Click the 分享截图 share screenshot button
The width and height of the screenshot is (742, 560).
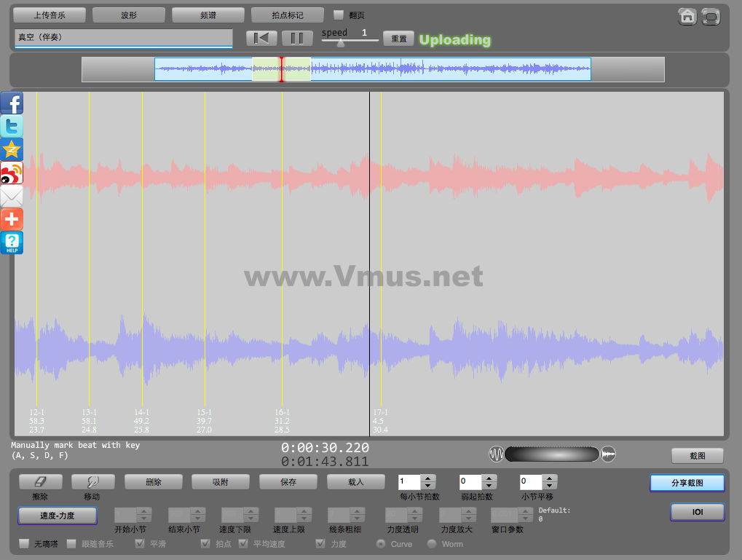[687, 483]
